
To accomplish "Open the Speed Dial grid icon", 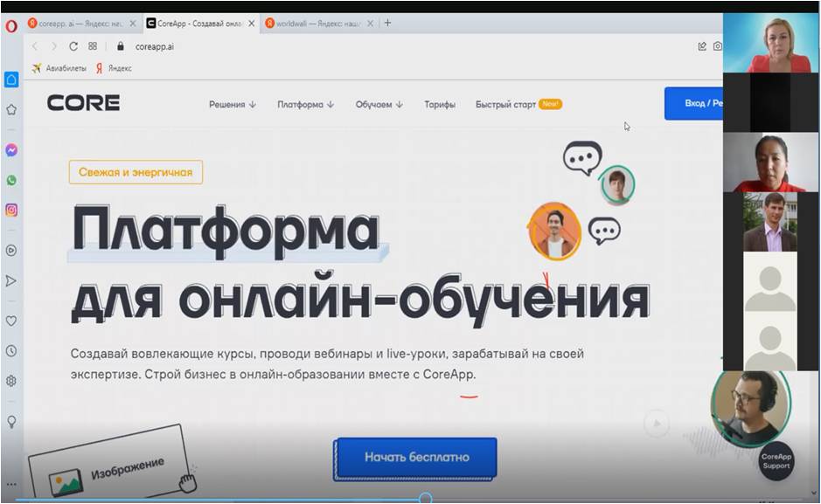I will tap(93, 46).
